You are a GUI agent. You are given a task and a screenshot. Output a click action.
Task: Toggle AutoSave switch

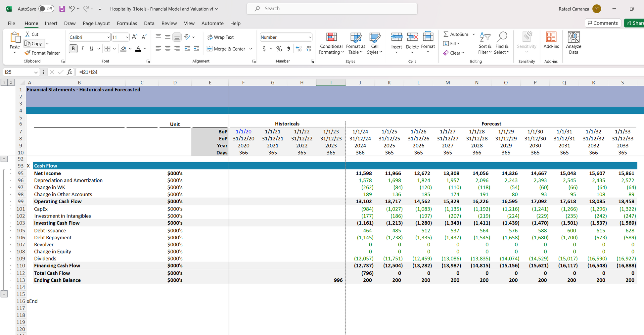(x=46, y=9)
